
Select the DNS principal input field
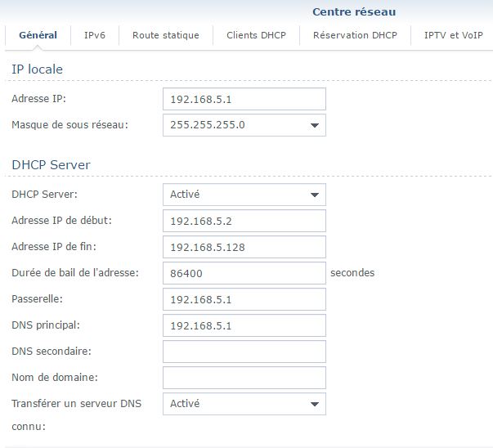tap(244, 325)
